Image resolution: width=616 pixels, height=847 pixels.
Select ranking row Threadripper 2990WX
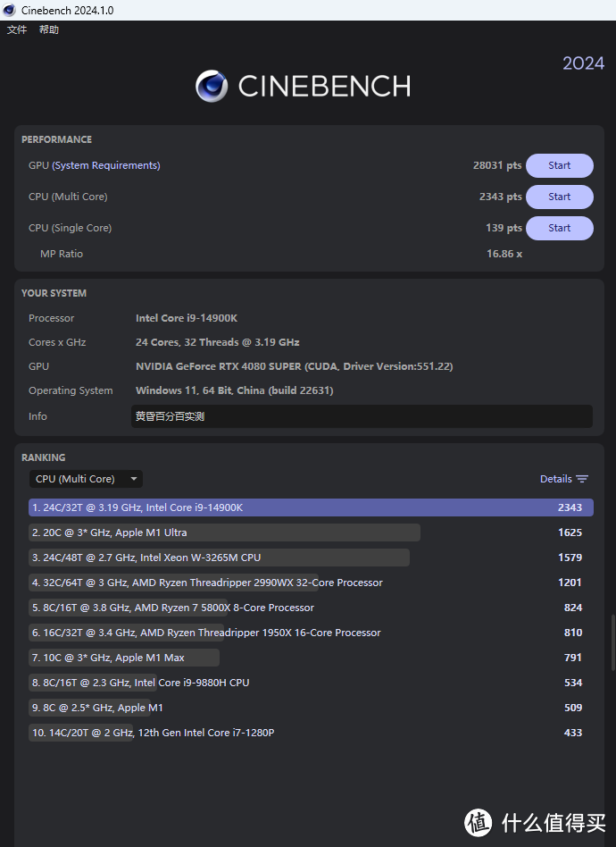[x=311, y=583]
